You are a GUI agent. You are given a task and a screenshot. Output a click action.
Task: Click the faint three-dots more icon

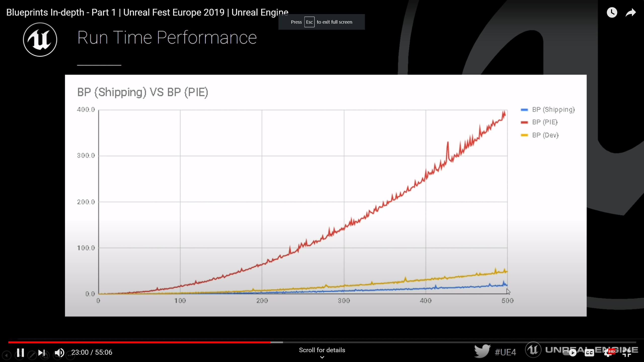tap(70, 355)
